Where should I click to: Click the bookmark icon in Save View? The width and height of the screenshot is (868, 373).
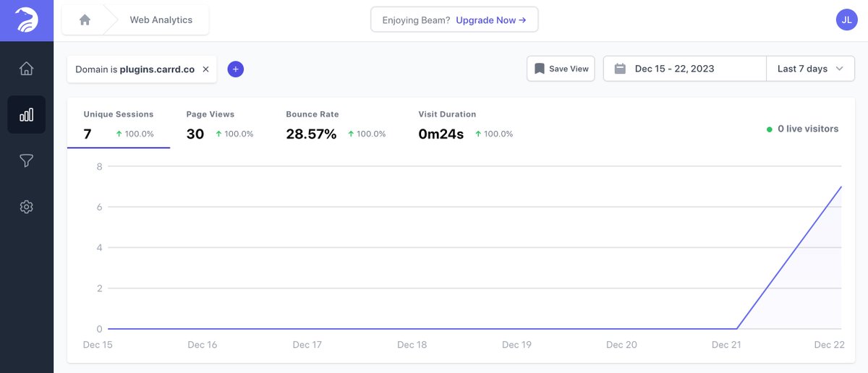click(539, 69)
